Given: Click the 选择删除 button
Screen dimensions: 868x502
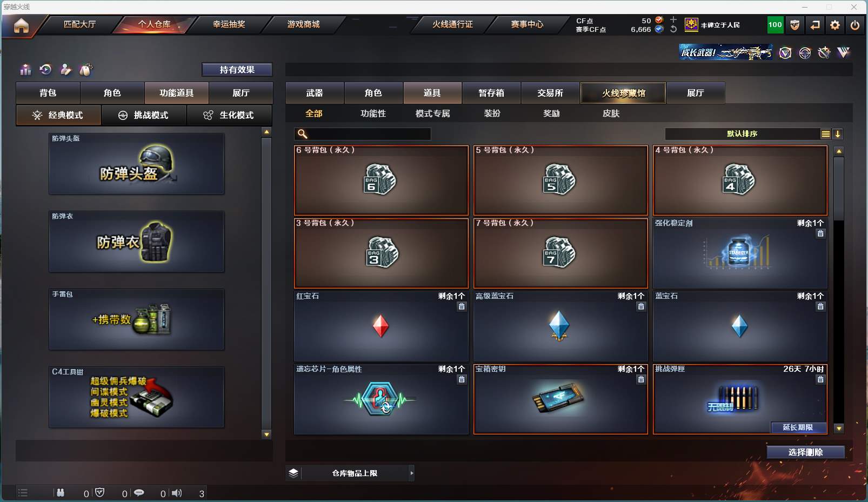Looking at the screenshot, I should (x=805, y=452).
